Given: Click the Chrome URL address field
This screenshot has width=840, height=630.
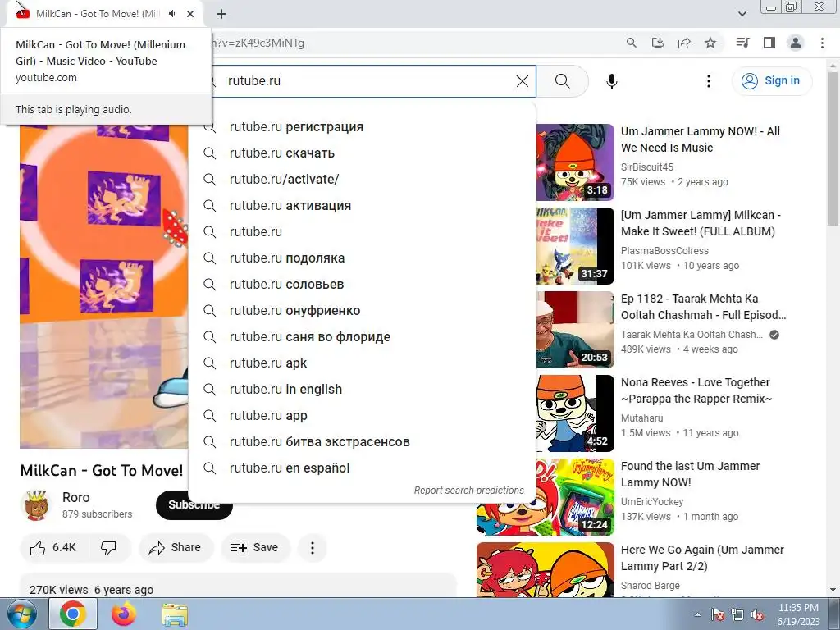Looking at the screenshot, I should click(413, 43).
